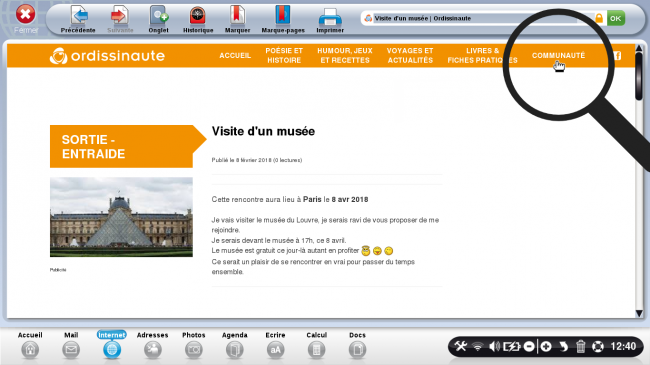
Task: Open the COMMUNAUTÉ menu
Action: [558, 56]
